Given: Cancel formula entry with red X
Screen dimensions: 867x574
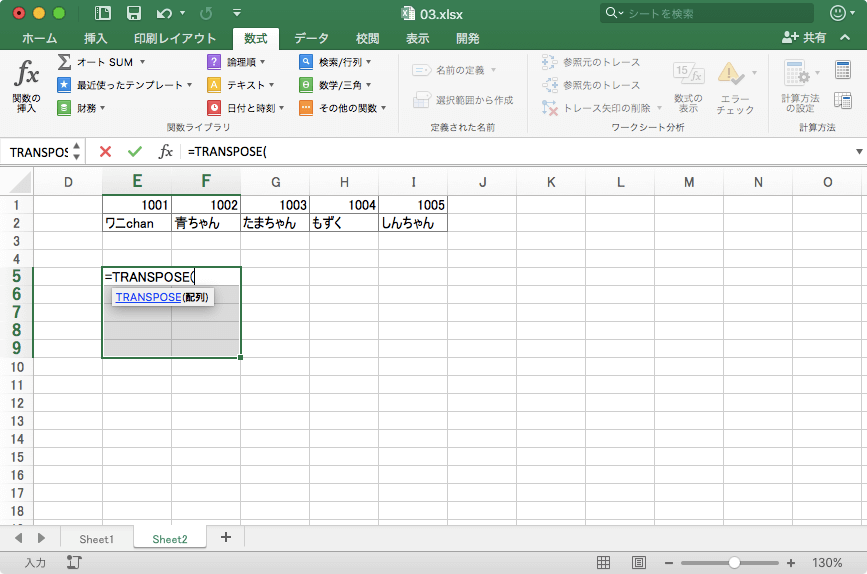Looking at the screenshot, I should coord(105,152).
